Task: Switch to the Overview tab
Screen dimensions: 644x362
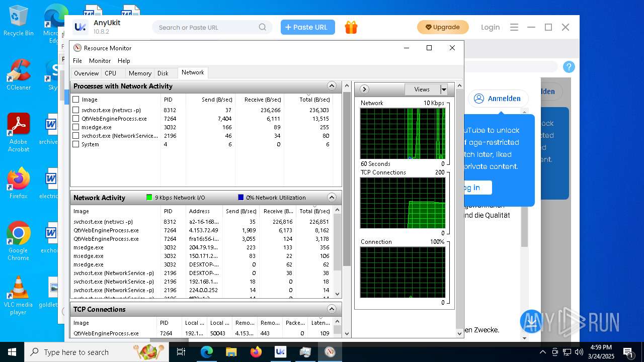Action: coord(87,73)
